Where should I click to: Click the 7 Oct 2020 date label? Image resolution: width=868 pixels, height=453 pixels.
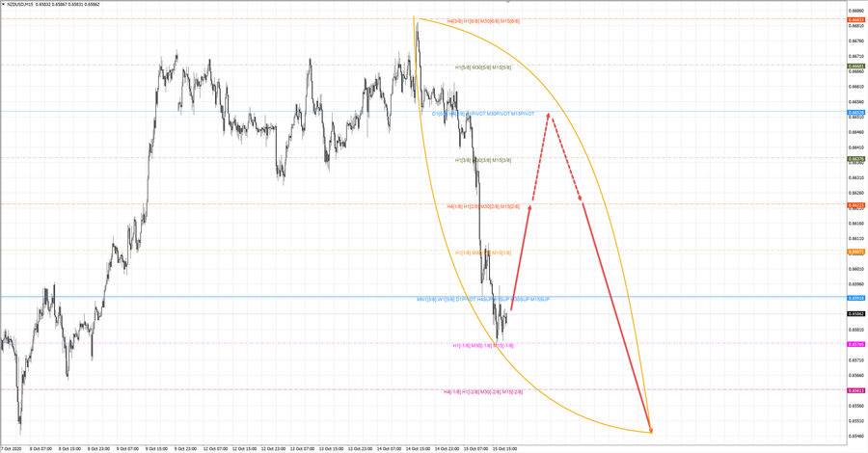10,448
